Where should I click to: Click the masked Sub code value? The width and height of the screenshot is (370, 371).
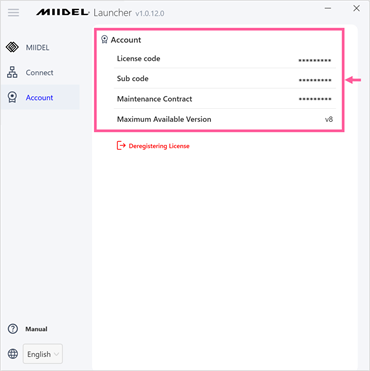pyautogui.click(x=315, y=80)
